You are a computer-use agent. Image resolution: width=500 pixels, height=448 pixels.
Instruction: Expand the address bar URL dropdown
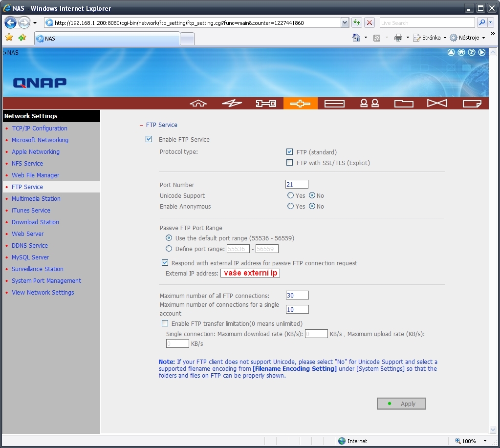coord(345,22)
